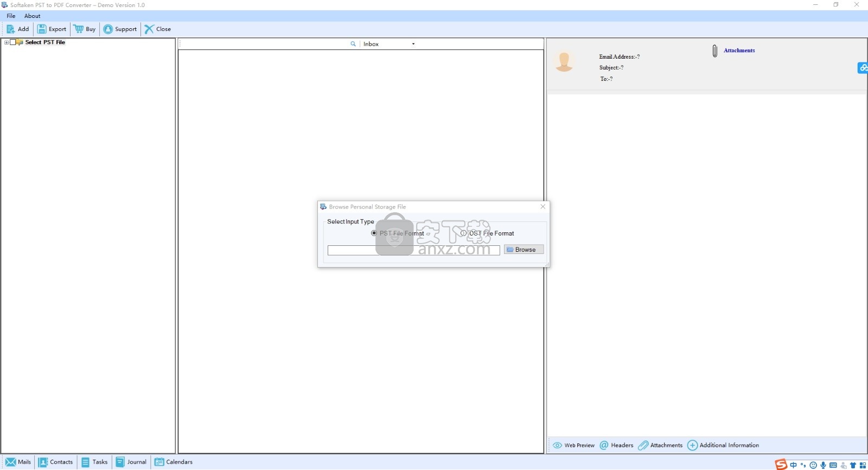Switch to the Contacts view
Image resolution: width=868 pixels, height=470 pixels.
click(x=55, y=462)
